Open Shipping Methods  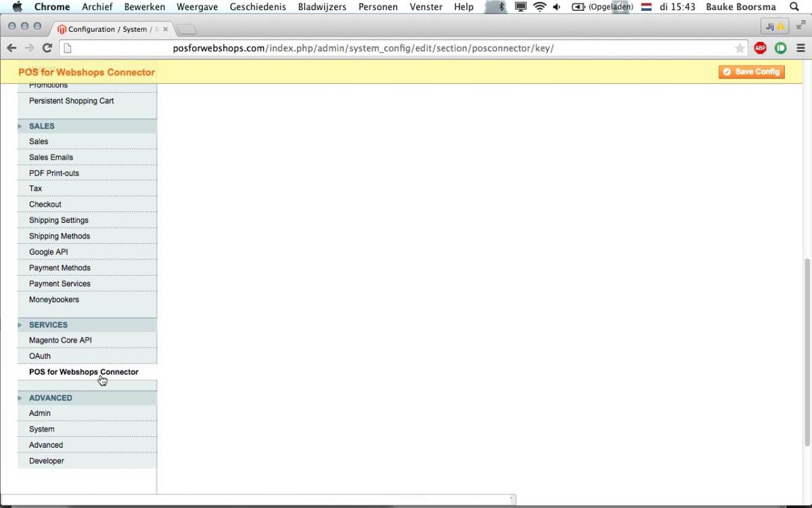(x=60, y=236)
